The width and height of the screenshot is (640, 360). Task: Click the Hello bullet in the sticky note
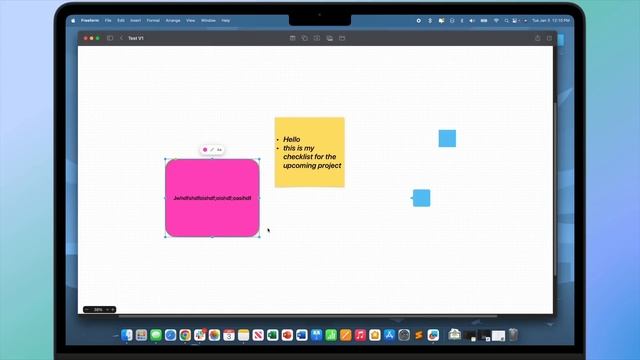pos(291,139)
